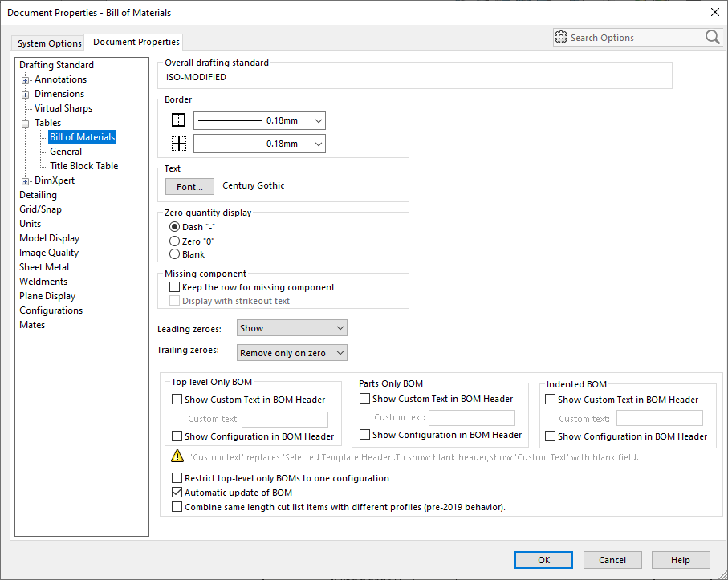The height and width of the screenshot is (580, 728).
Task: Click the gear icon in search box
Action: pyautogui.click(x=561, y=37)
